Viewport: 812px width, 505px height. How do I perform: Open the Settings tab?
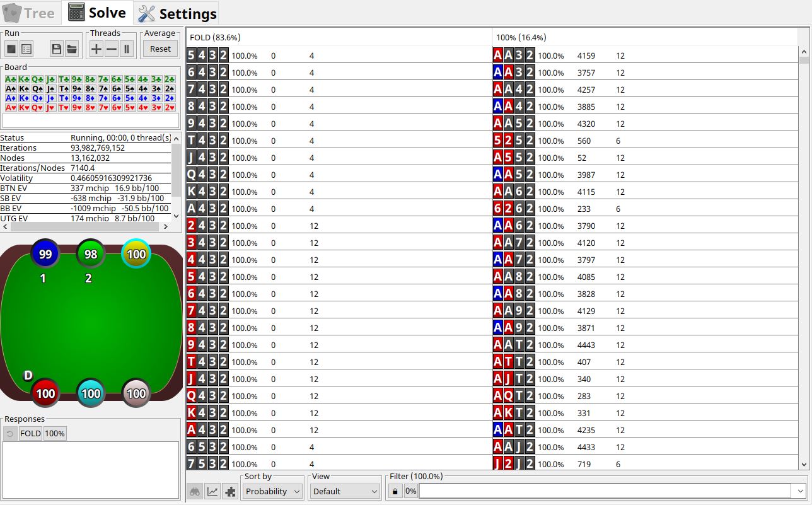coord(177,13)
